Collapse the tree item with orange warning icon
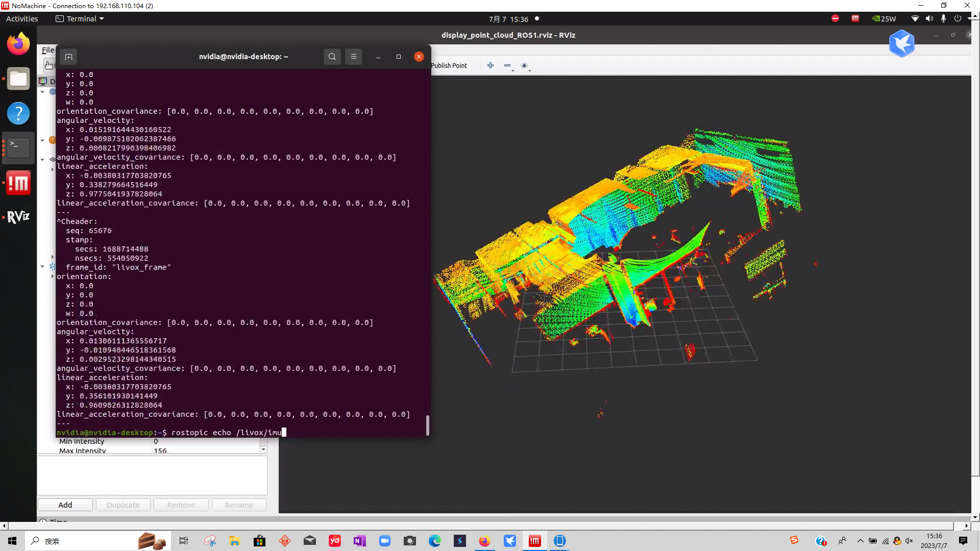Screen dimensions: 980x551 pyautogui.click(x=42, y=140)
